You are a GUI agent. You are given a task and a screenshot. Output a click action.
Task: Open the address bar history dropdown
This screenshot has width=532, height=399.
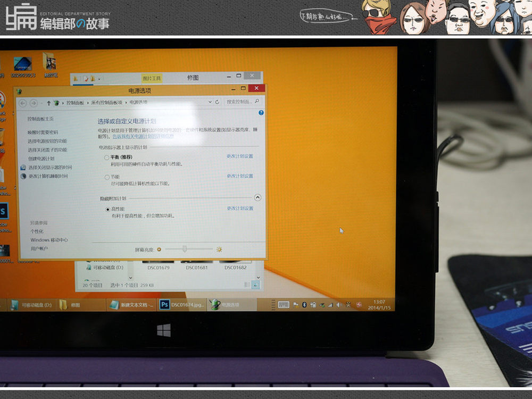pyautogui.click(x=210, y=102)
